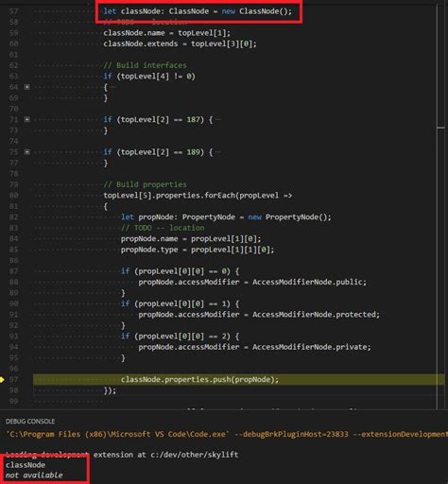Viewport: 448px width, 484px height.
Task: Click 'extension at c:/dev/other/skylift' console output
Action: 165,455
